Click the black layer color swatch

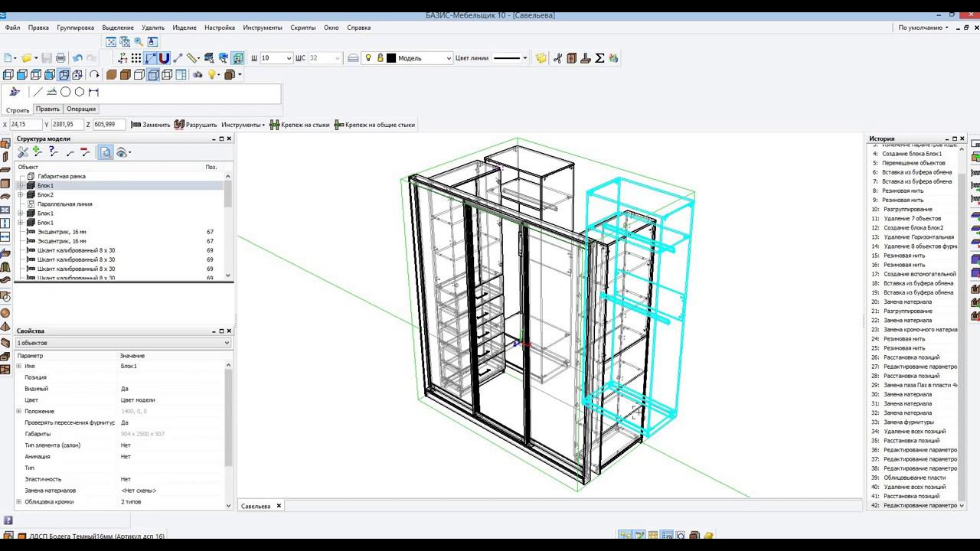click(x=391, y=58)
